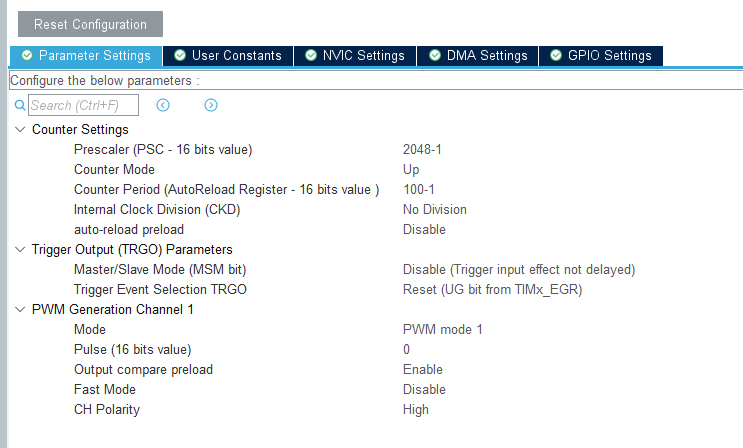Edit the Prescaler value 2048-1

pyautogui.click(x=422, y=150)
